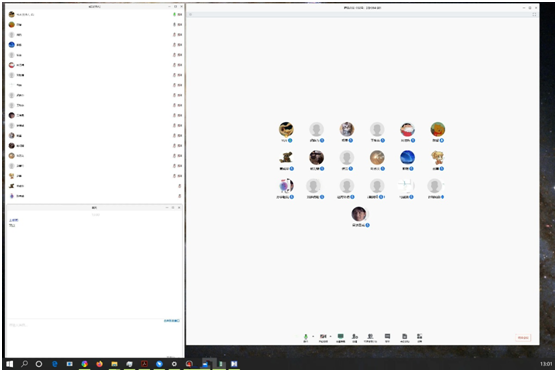Toggle mic of last participant in list
Screen dimensions: 557x372
(x=179, y=196)
